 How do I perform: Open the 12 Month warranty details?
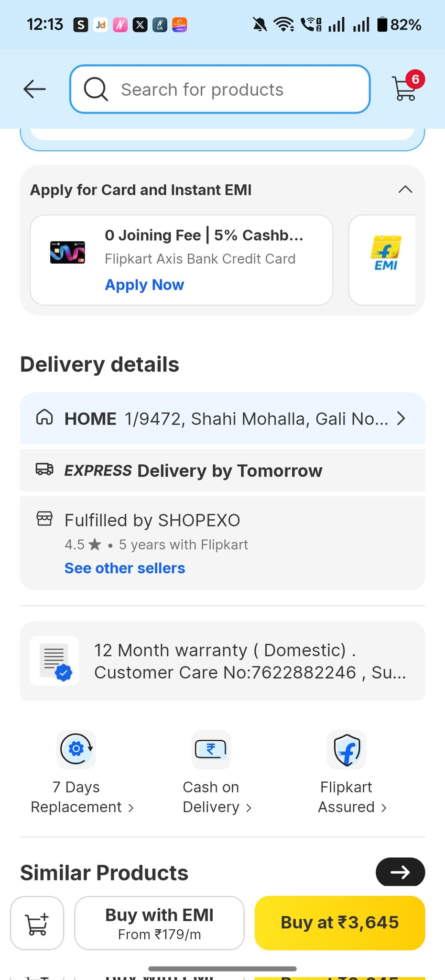250,661
